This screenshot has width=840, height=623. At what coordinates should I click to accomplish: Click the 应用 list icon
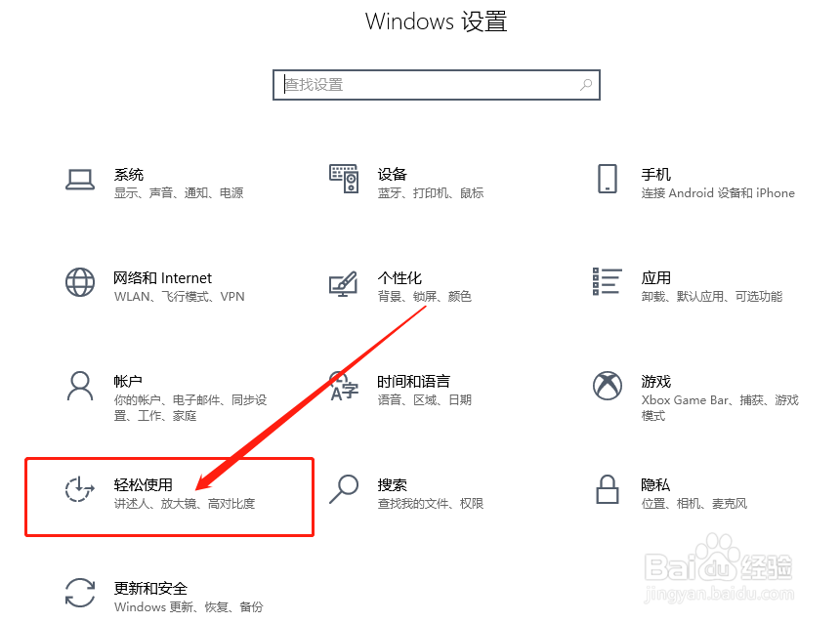click(607, 282)
